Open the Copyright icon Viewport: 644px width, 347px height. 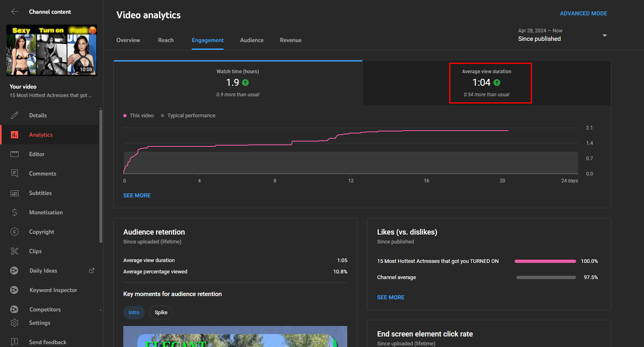(15, 232)
